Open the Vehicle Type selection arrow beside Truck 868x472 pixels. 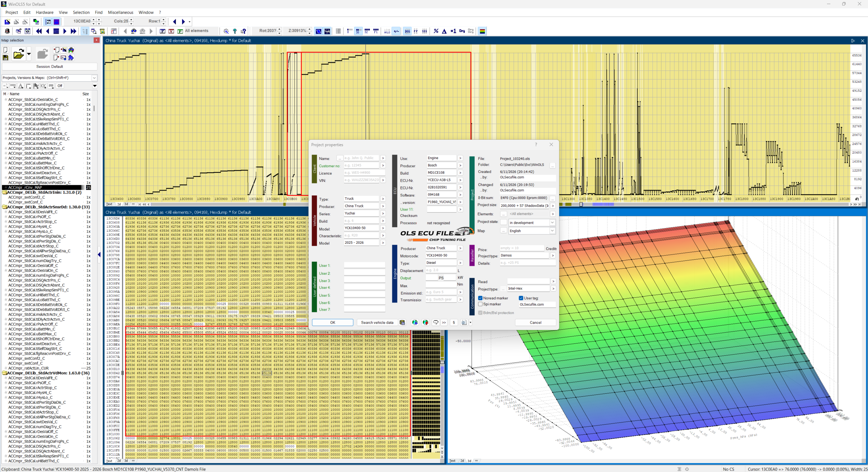click(383, 199)
